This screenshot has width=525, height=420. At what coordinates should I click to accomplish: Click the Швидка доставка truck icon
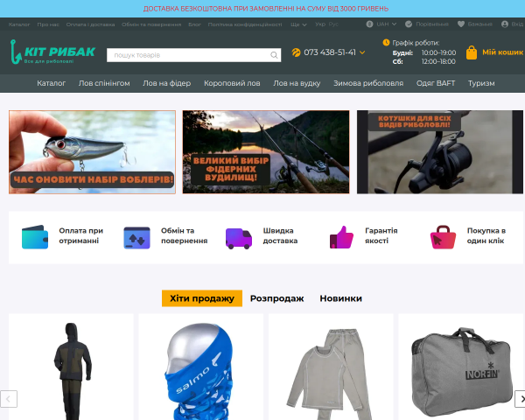pos(239,238)
